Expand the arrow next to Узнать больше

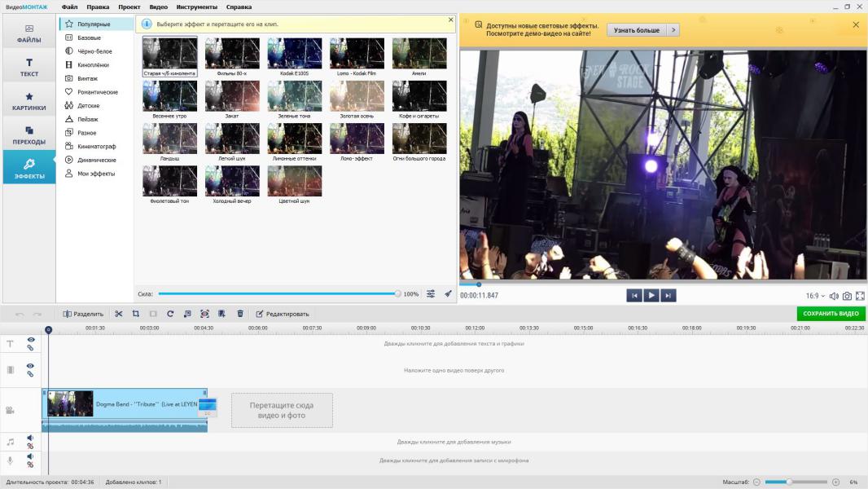[x=673, y=30]
